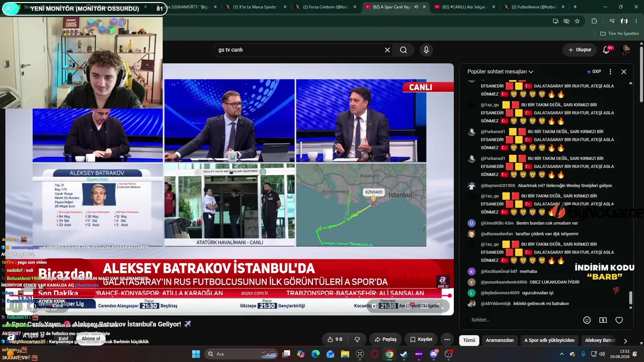Open the media control icon in toolbar
The image size is (644, 362).
pos(612,21)
